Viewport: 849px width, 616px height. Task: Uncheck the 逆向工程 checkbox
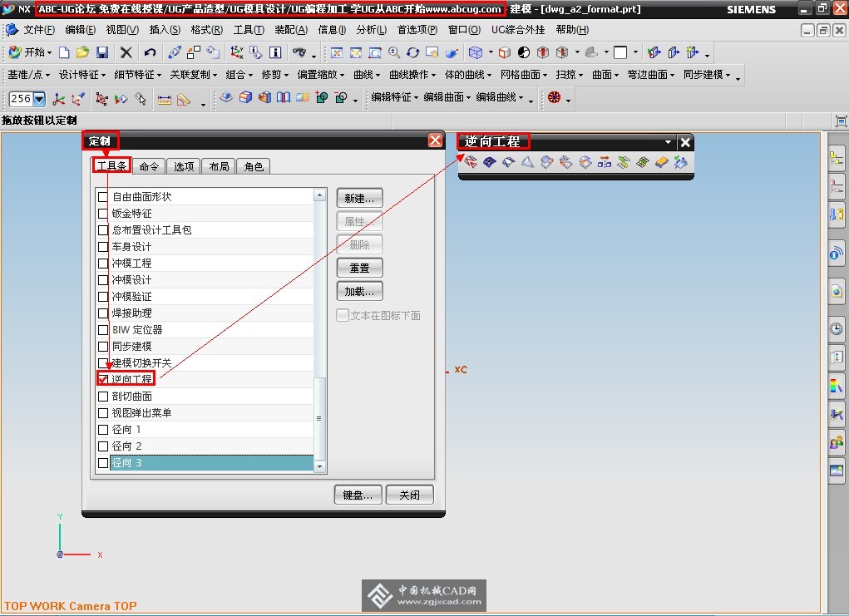pyautogui.click(x=103, y=379)
